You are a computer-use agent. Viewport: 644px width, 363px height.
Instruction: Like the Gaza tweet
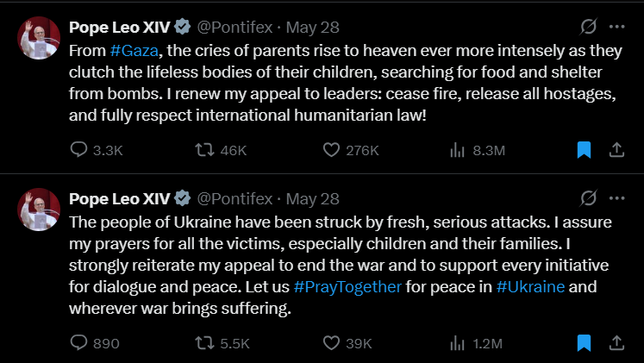point(331,150)
